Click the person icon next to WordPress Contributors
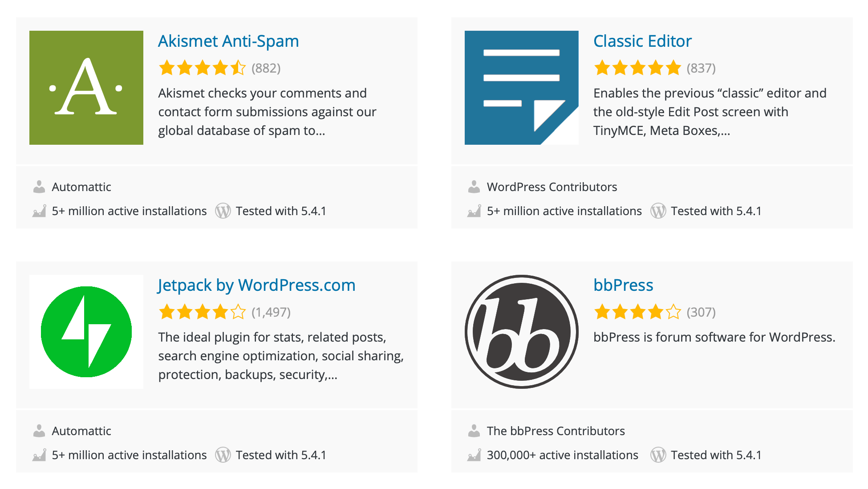Image resolution: width=868 pixels, height=489 pixels. pos(475,186)
